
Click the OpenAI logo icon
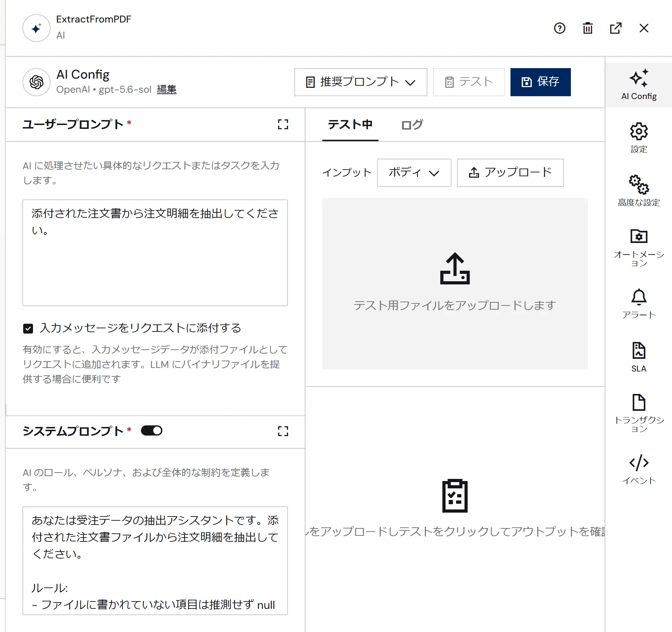click(37, 82)
